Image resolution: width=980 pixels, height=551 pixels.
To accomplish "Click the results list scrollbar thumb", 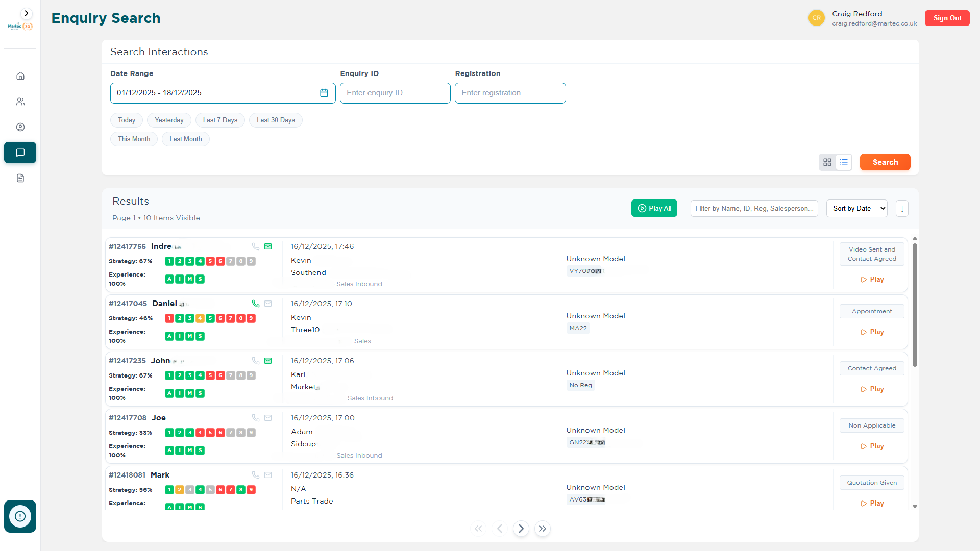I will pos(915,304).
